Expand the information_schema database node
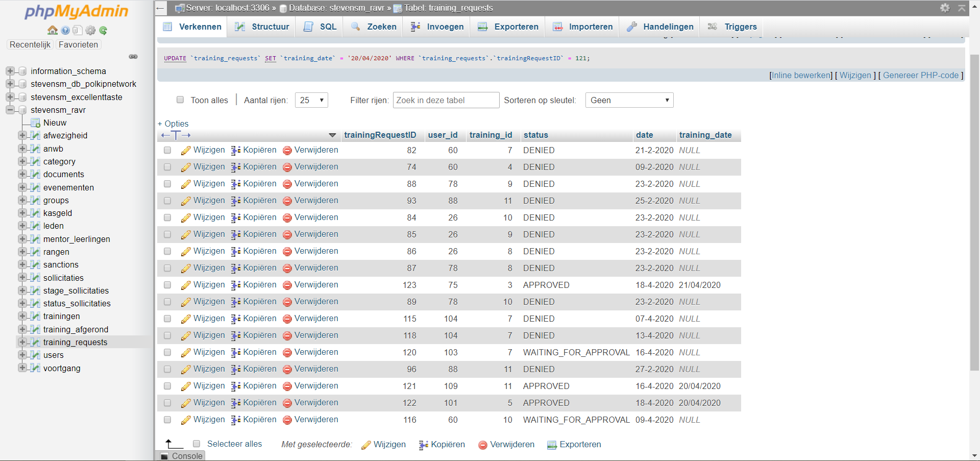The image size is (980, 461). 10,71
